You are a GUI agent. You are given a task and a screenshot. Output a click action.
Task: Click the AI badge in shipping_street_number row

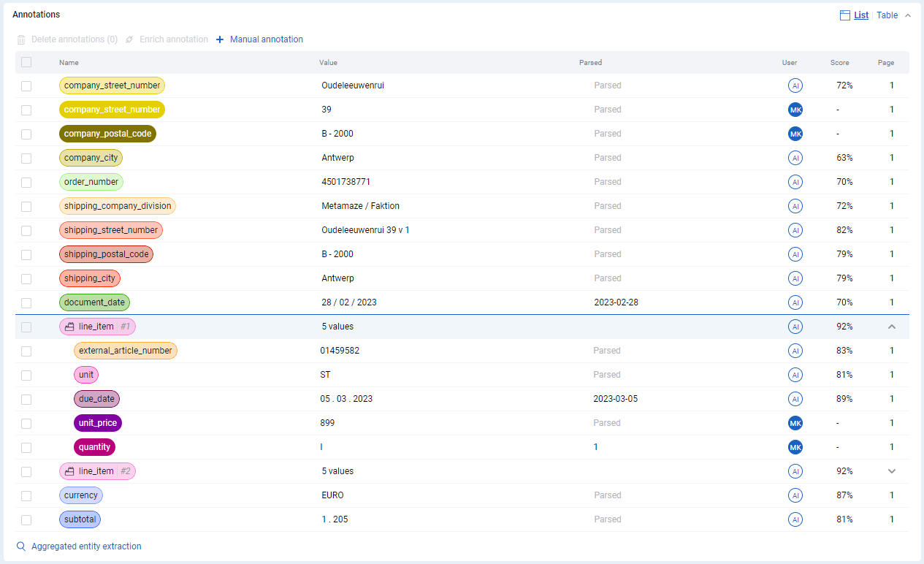795,230
